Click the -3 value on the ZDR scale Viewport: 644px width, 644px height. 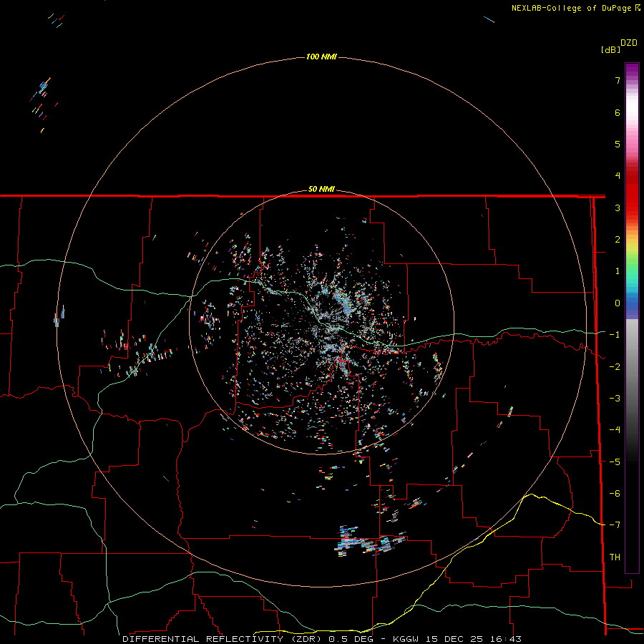(x=615, y=399)
